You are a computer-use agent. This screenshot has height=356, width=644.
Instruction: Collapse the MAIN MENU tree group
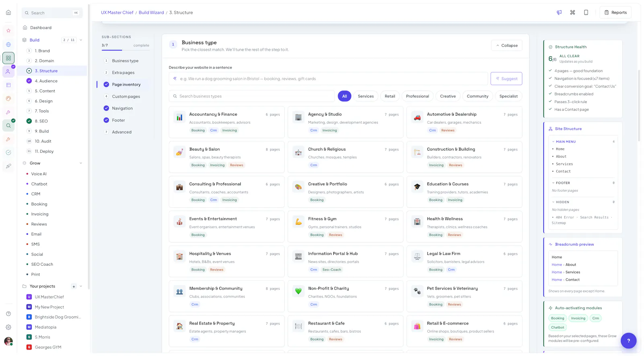click(553, 142)
